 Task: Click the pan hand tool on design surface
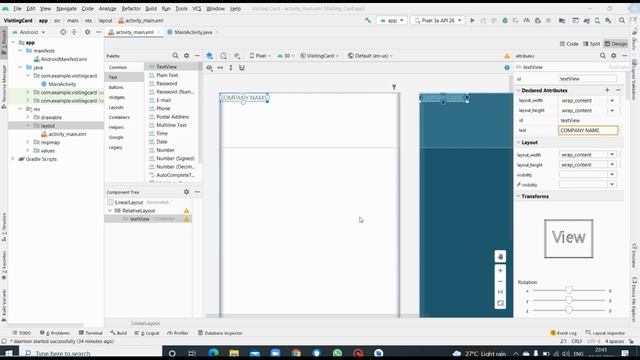coord(500,256)
